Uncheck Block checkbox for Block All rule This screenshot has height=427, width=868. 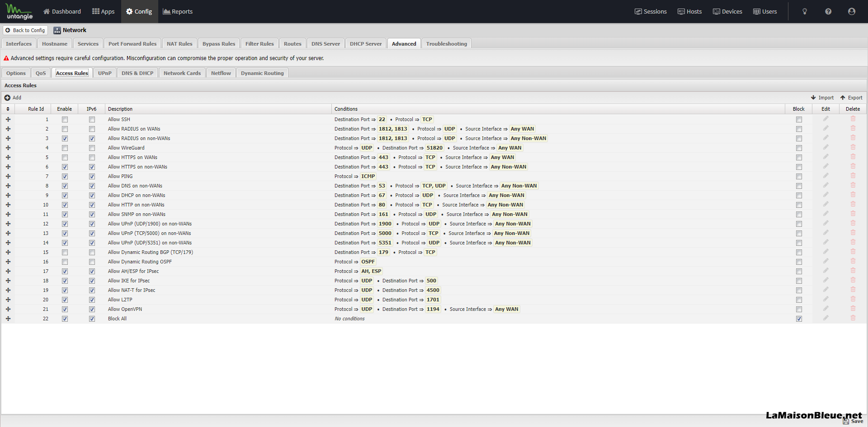point(799,319)
